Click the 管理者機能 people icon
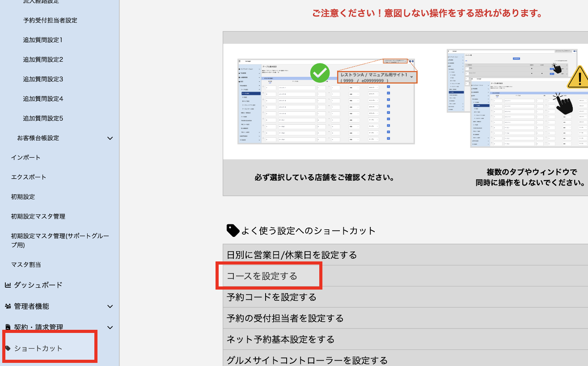The image size is (588, 366). click(x=8, y=306)
